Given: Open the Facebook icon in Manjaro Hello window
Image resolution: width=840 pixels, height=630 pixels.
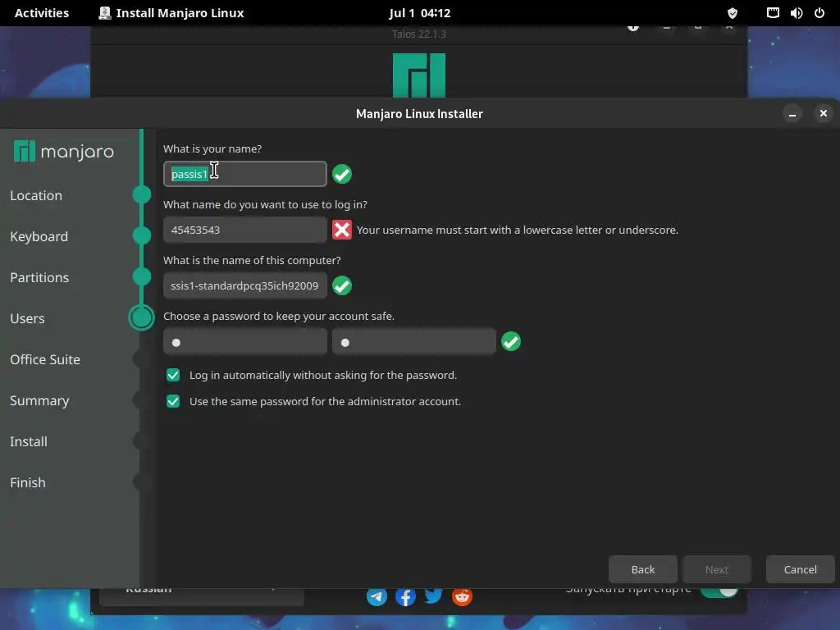Looking at the screenshot, I should (x=405, y=597).
